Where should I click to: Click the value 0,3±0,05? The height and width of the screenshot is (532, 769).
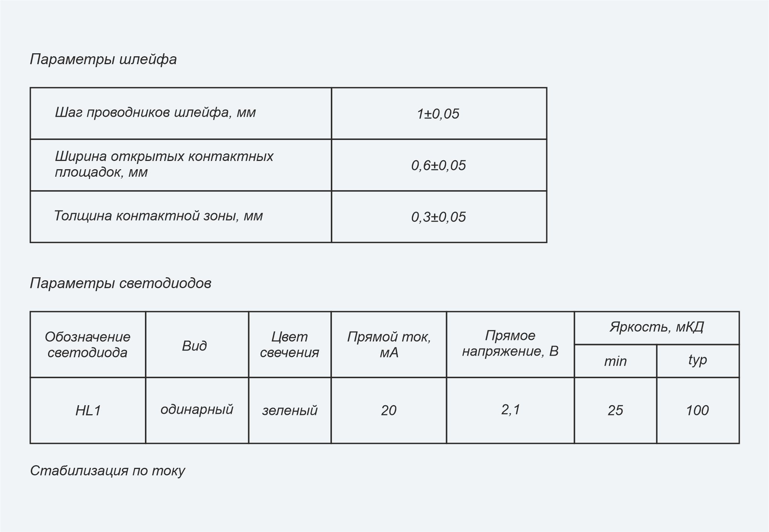click(439, 217)
